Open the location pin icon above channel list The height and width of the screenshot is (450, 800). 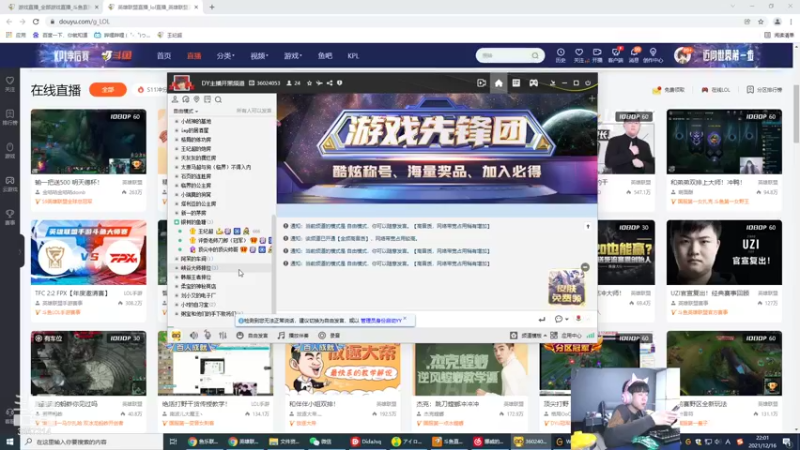click(x=196, y=99)
